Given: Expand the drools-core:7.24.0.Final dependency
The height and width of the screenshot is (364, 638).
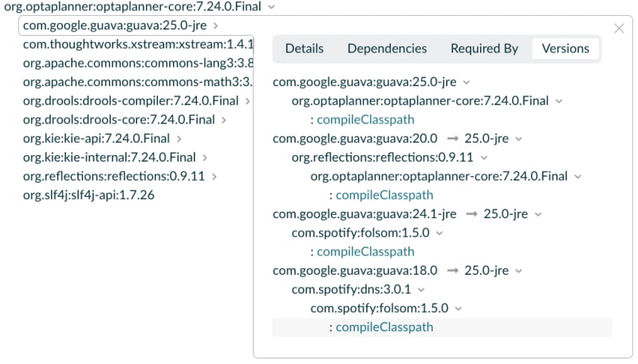Looking at the screenshot, I should (x=224, y=119).
